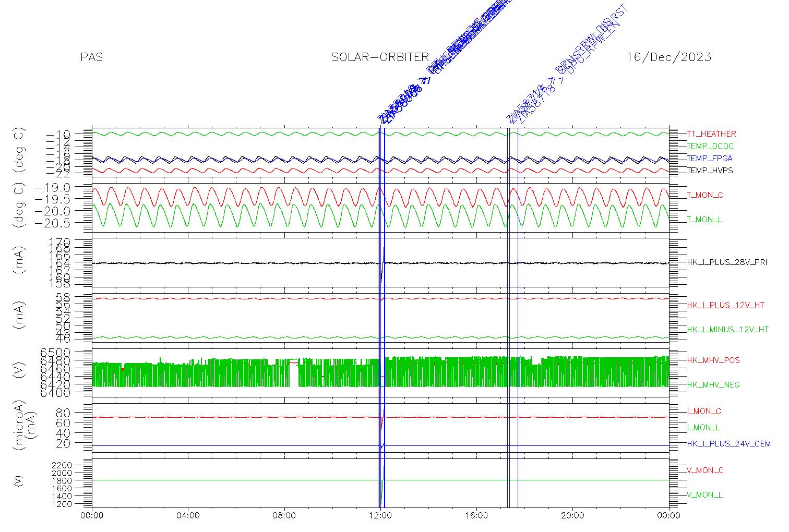Click the HK_I_PLUS_12V_HT label

point(725,305)
